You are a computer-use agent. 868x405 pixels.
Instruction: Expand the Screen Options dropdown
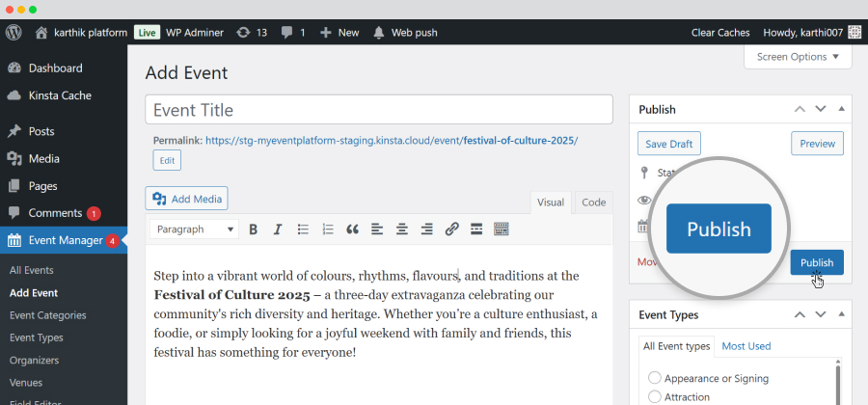tap(798, 57)
